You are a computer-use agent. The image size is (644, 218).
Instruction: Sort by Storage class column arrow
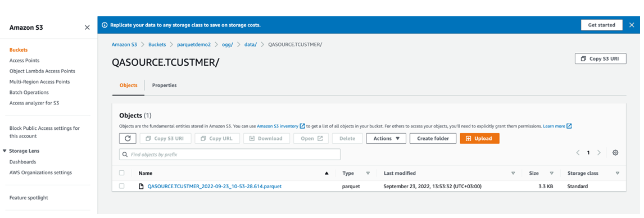point(618,173)
